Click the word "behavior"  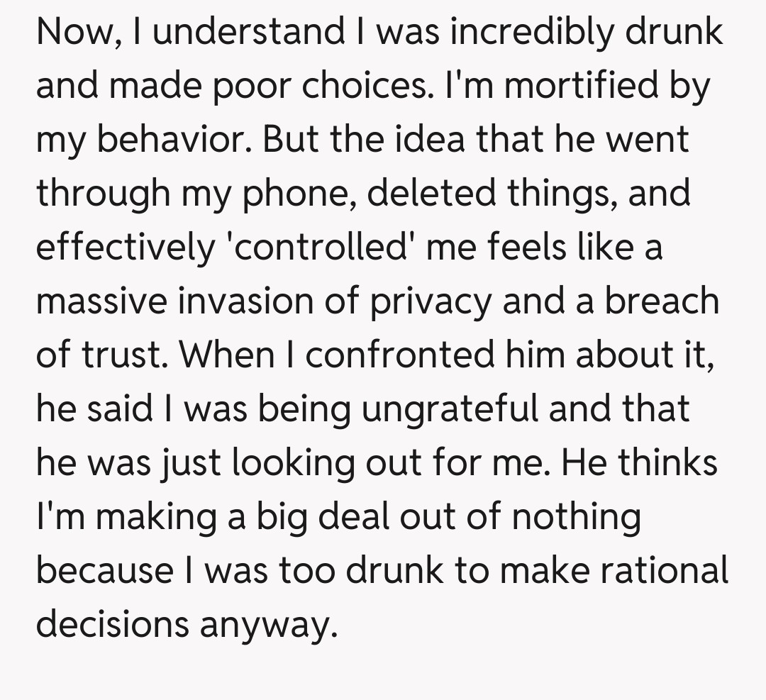(179, 138)
